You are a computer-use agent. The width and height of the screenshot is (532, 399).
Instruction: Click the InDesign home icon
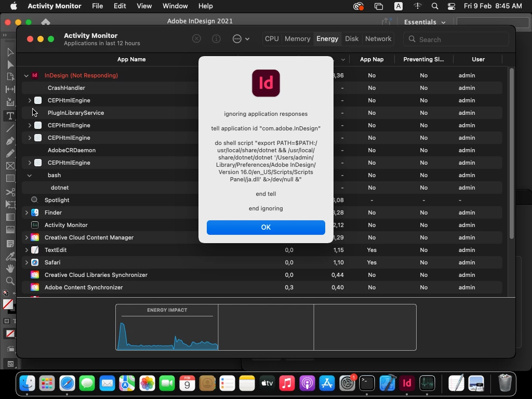[x=46, y=22]
